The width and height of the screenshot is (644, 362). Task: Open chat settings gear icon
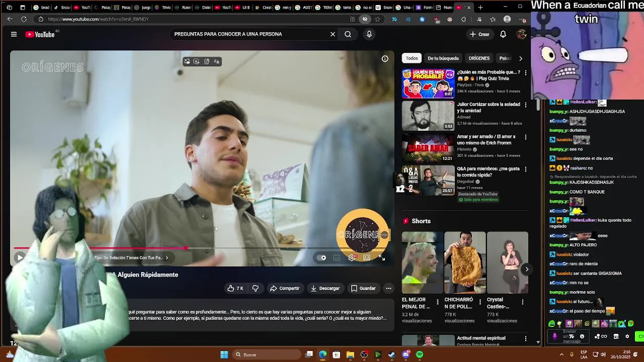tap(627, 336)
